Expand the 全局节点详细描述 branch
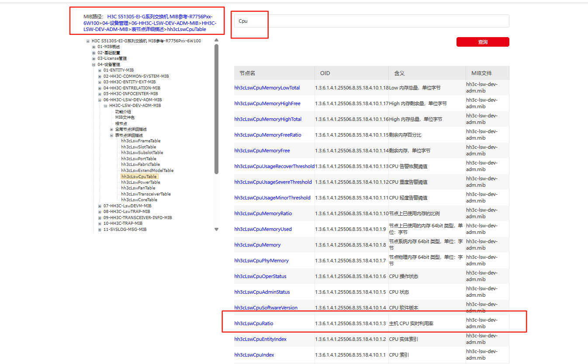The width and height of the screenshot is (588, 364). click(x=111, y=130)
